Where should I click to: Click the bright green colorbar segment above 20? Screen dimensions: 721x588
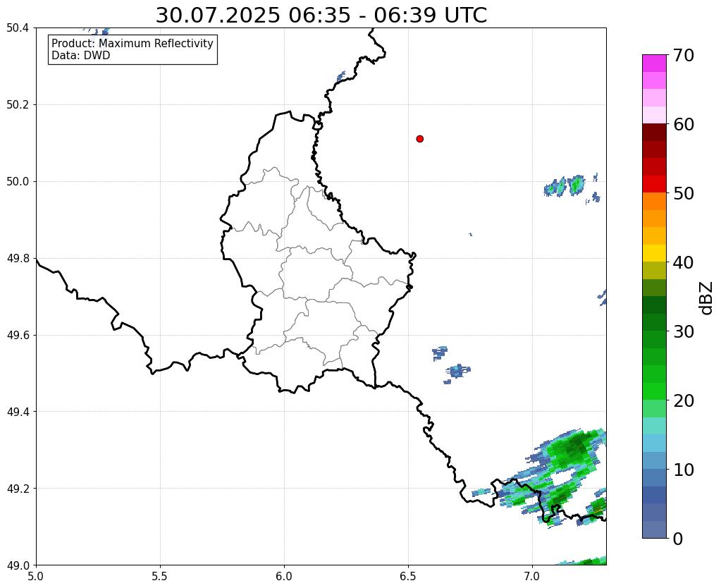[x=654, y=391]
